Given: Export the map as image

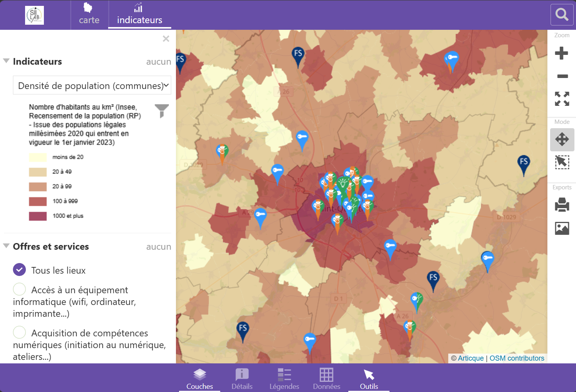Looking at the screenshot, I should point(562,228).
